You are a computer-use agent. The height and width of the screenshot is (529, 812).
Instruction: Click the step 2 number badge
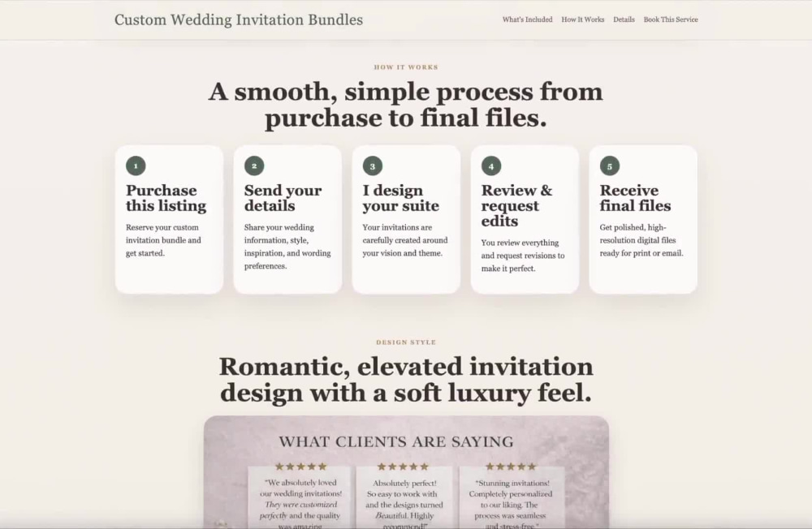[254, 166]
